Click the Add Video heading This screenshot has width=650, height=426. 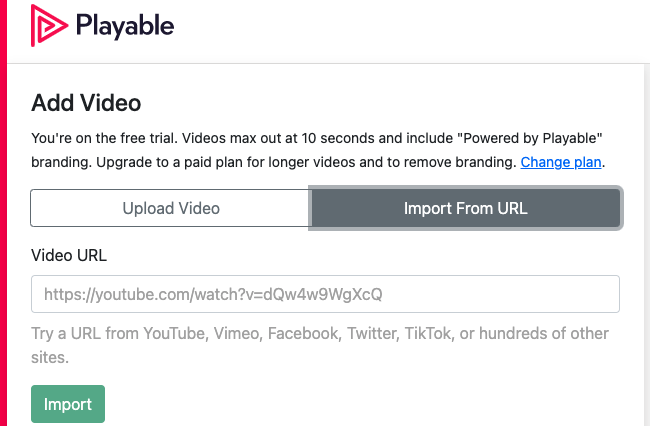86,102
